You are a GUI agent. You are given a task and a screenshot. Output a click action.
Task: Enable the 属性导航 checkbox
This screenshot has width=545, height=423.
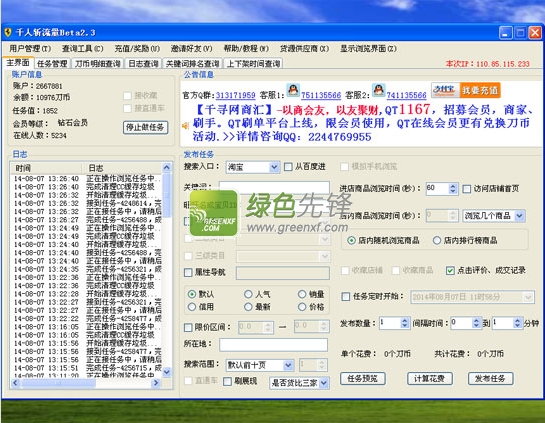(188, 272)
